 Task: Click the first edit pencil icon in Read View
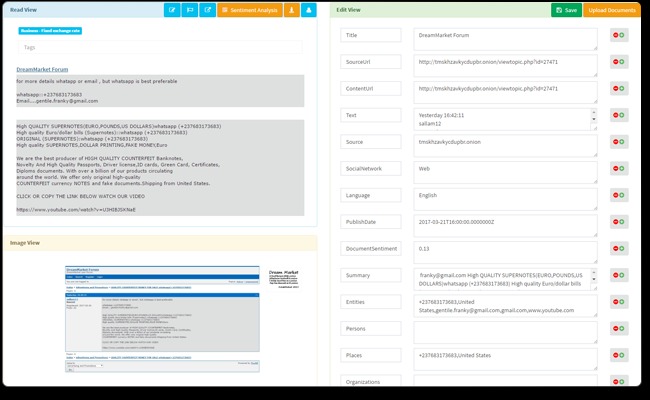(172, 10)
